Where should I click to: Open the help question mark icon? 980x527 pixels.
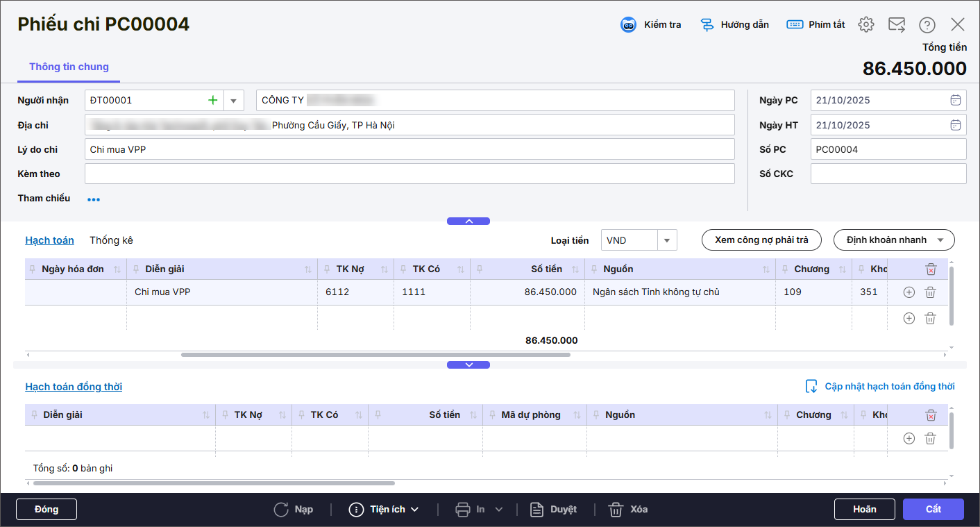click(927, 25)
